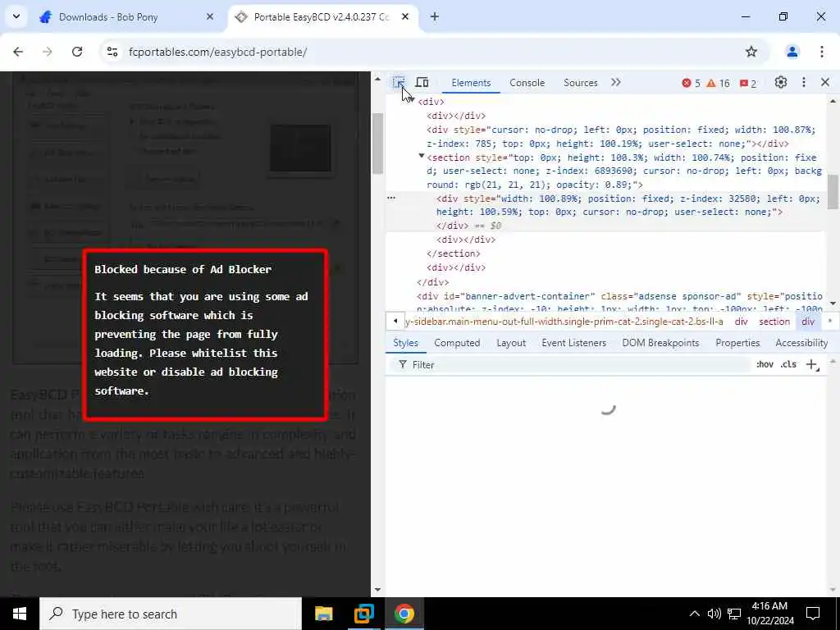Close the Portable EasyBCD tab
The height and width of the screenshot is (630, 840).
(405, 17)
